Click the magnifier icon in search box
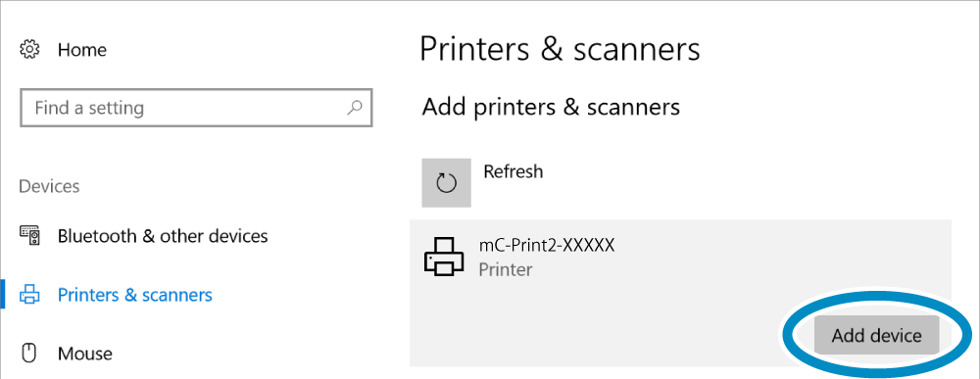Image resolution: width=980 pixels, height=379 pixels. pyautogui.click(x=355, y=107)
